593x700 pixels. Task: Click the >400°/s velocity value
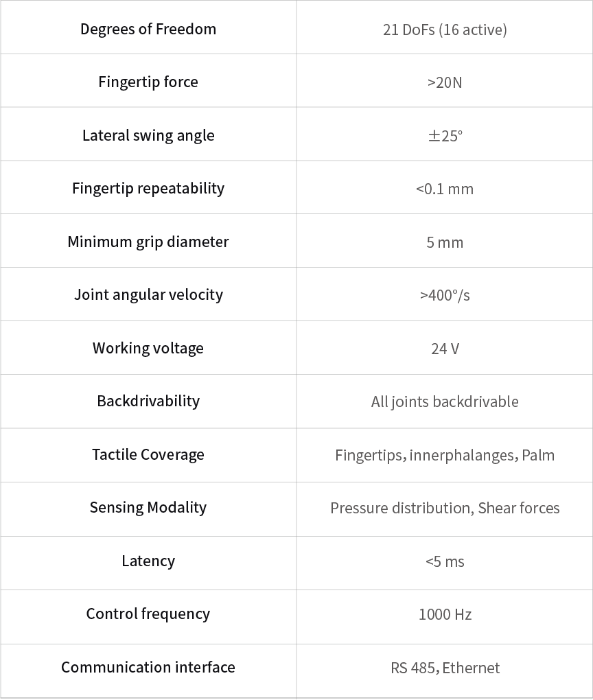click(445, 295)
